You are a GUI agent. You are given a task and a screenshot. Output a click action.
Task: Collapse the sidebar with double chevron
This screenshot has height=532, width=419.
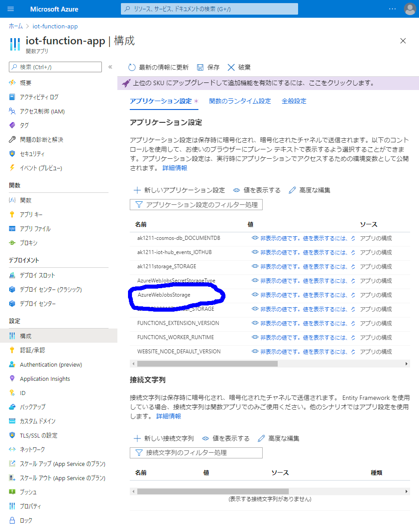click(110, 67)
